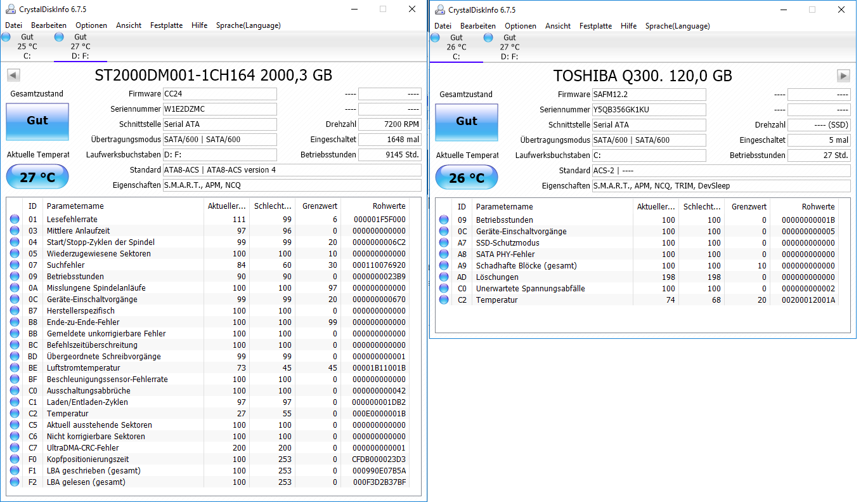This screenshot has height=502, width=868.
Task: Select Start/Stopp-Zyklen der Spindel row
Action: pos(208,242)
